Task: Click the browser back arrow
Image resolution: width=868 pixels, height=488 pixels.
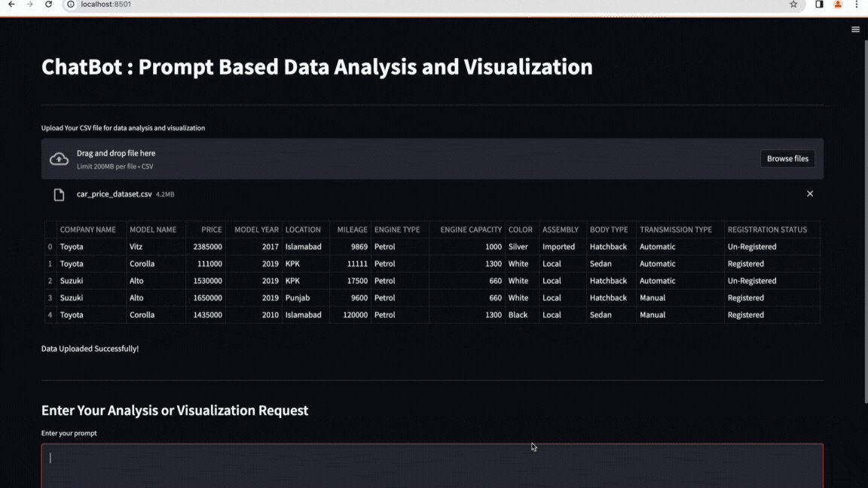Action: click(x=11, y=5)
